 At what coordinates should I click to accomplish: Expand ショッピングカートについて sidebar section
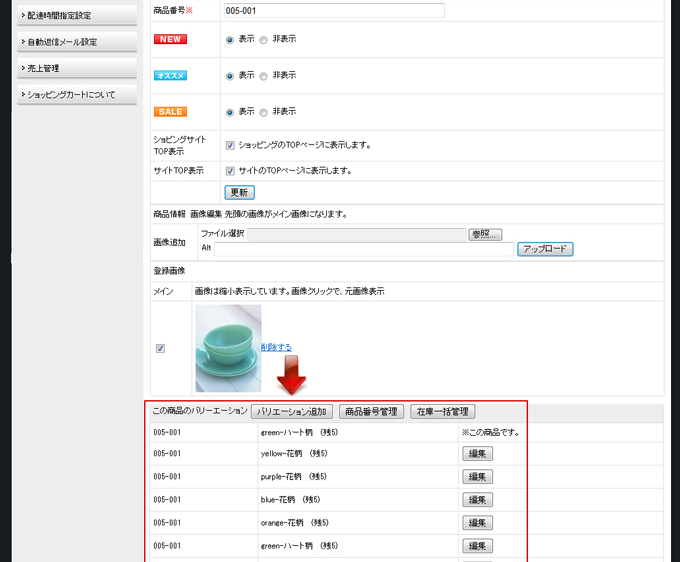pyautogui.click(x=76, y=95)
